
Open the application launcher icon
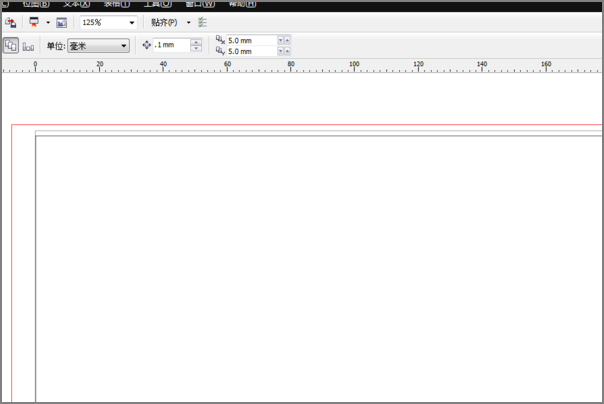34,22
